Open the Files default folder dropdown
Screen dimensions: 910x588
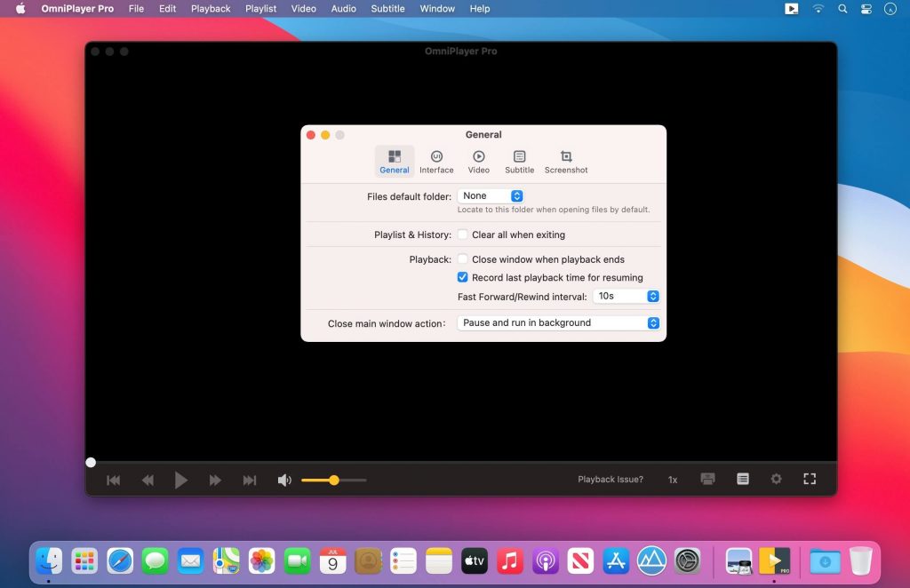pyautogui.click(x=491, y=195)
